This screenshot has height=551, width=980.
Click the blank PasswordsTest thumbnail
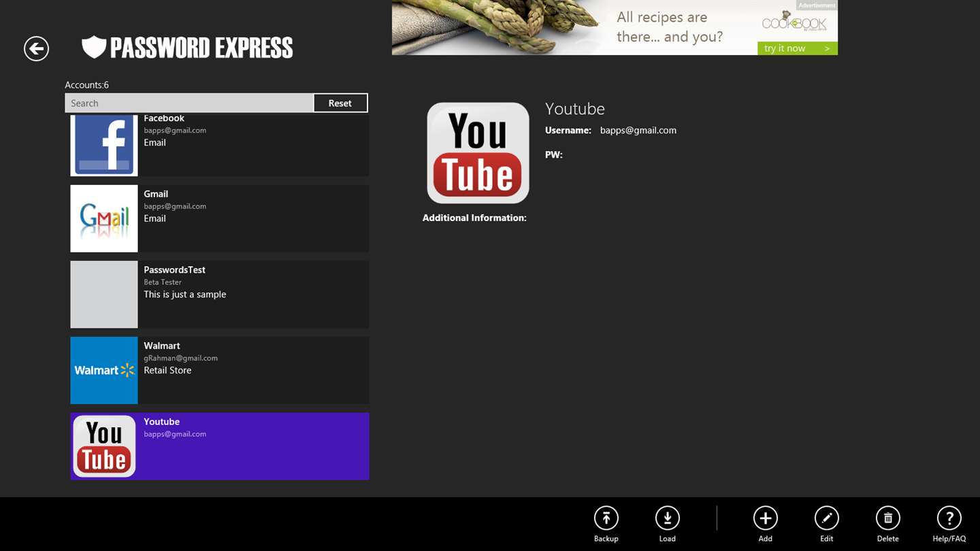click(x=104, y=295)
